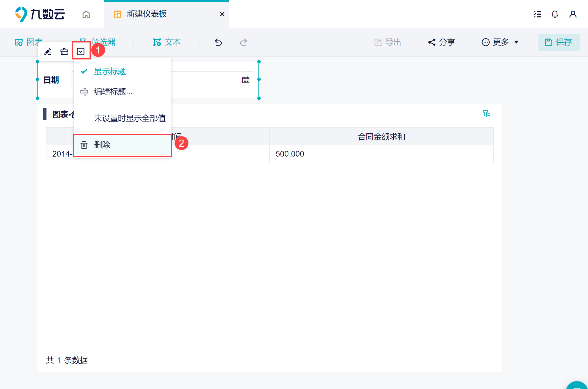Viewport: 588px width, 389px height.
Task: Open the notifications bell
Action: click(x=555, y=14)
